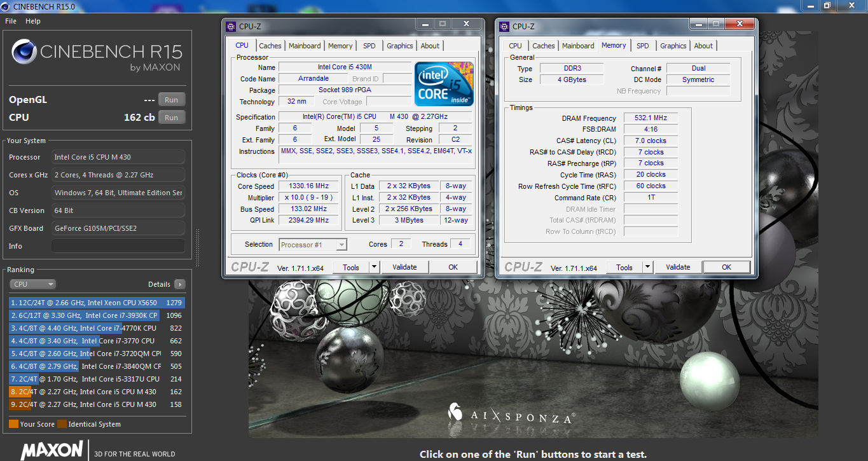
Task: Switch to Memory tab in right CPU-Z
Action: 614,45
